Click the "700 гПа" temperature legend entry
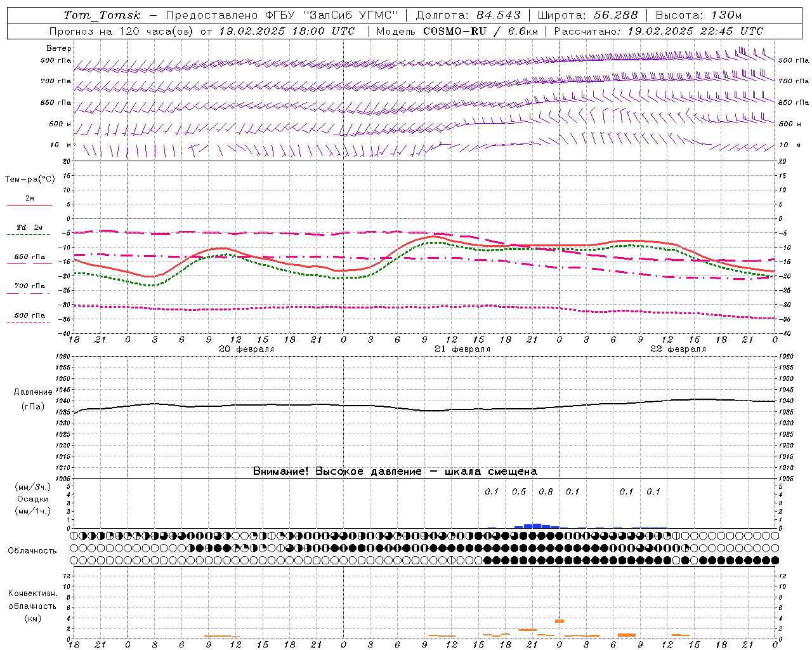The height and width of the screenshot is (650, 812). (x=30, y=286)
